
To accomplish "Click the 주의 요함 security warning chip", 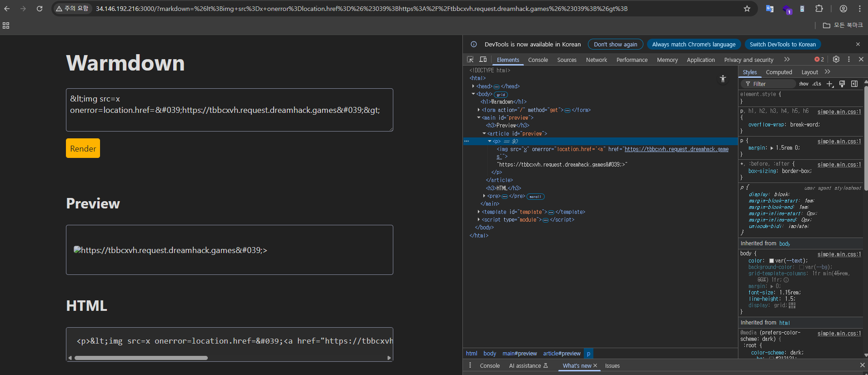I will tap(72, 9).
